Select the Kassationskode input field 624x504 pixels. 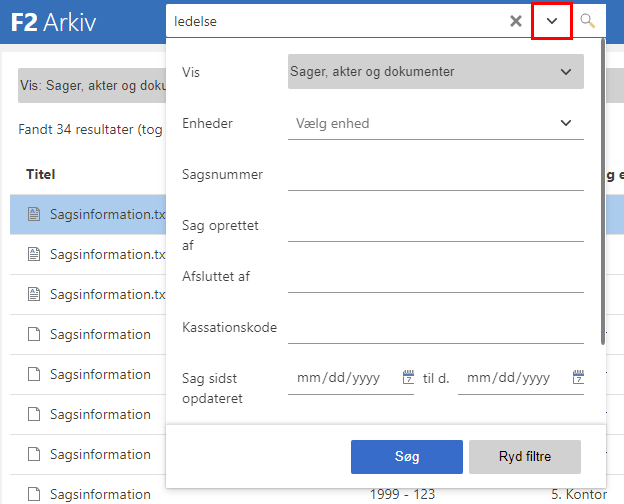click(434, 329)
